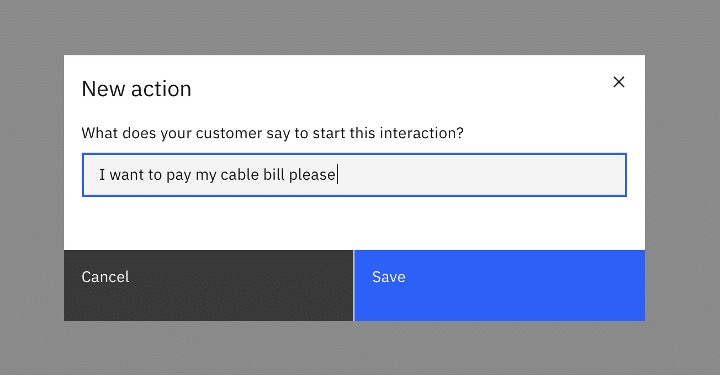Click the "New action" dialog heading
Viewport: 720px width, 376px height.
(x=136, y=89)
